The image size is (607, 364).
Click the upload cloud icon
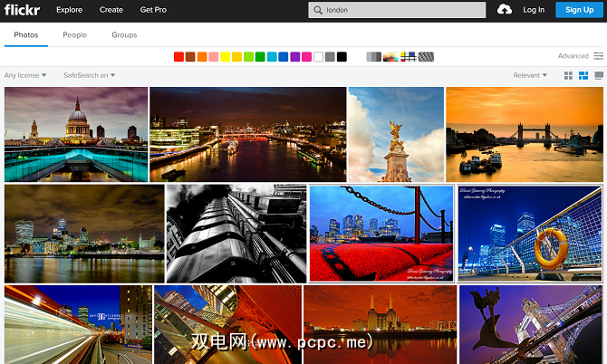coord(505,10)
